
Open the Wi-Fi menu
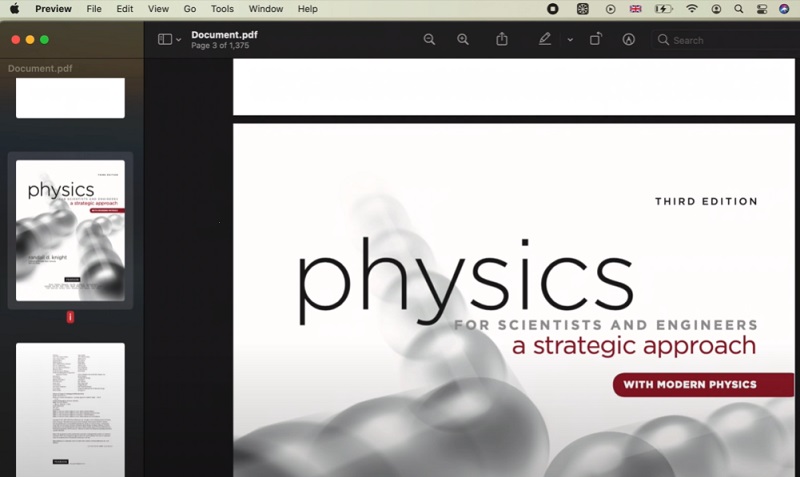tap(691, 9)
